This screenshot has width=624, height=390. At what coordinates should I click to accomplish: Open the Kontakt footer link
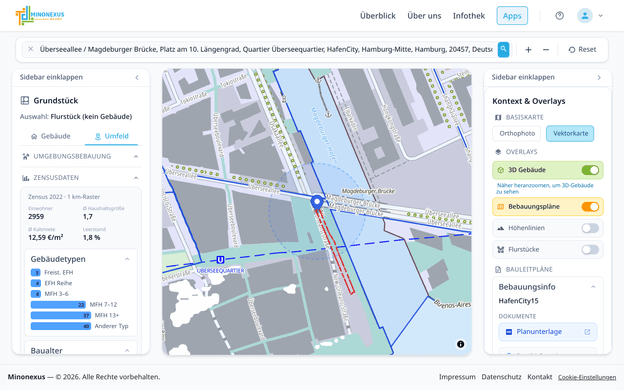point(540,377)
